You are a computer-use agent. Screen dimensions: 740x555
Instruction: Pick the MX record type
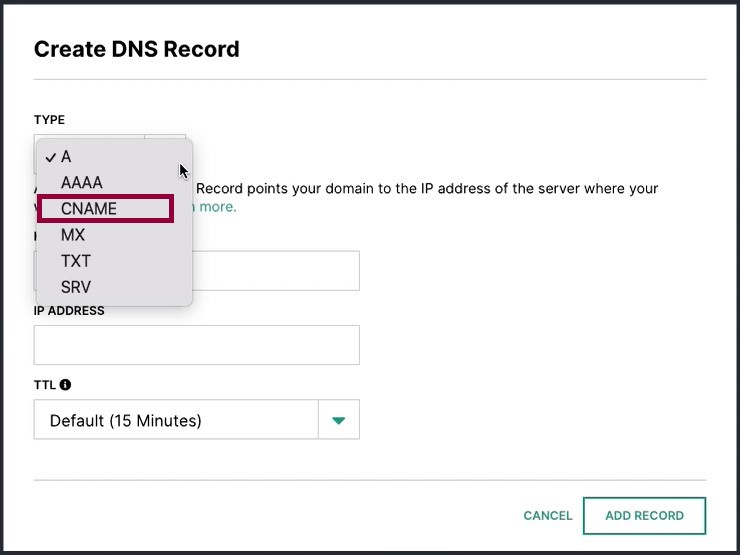pos(73,235)
